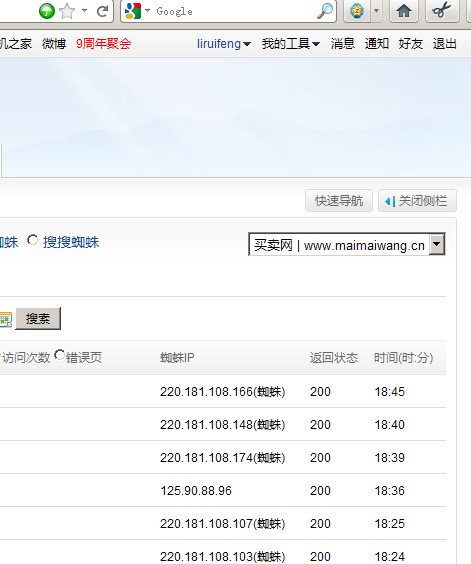Select the 搜搜蜘蛛 radio button
This screenshot has width=471, height=564.
[x=32, y=240]
